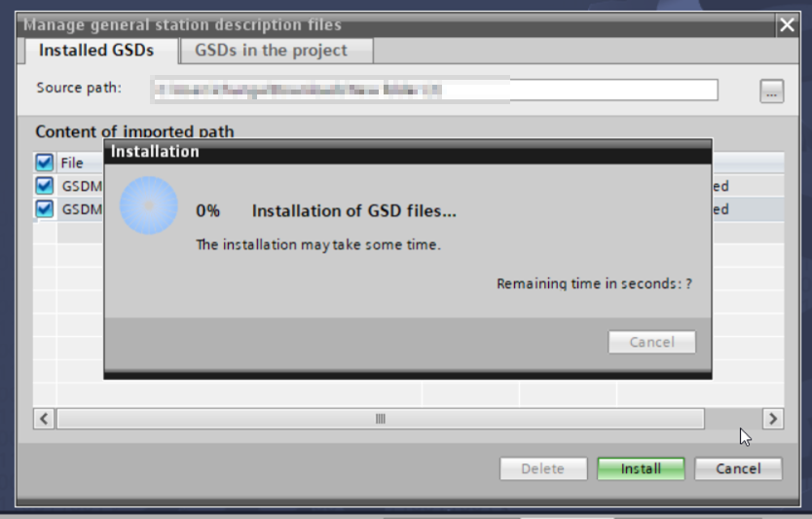Click the right arrow of the horizontal scrollbar
This screenshot has height=519, width=812.
click(x=773, y=419)
